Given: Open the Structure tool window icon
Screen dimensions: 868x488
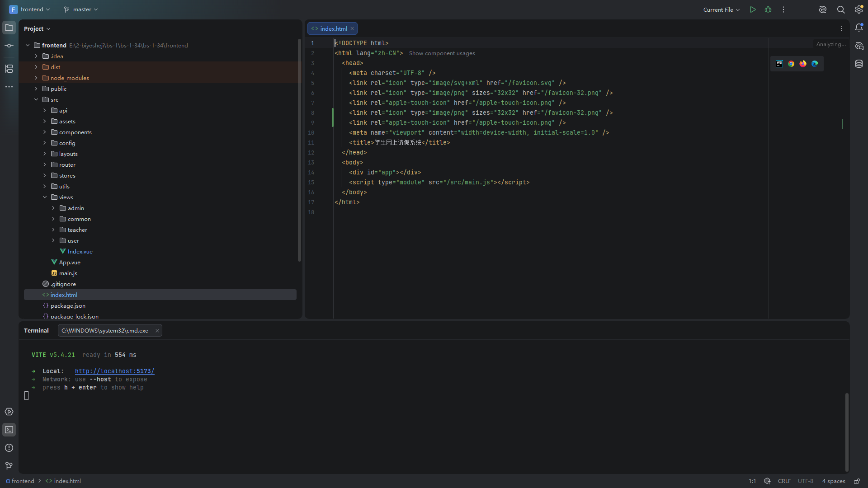Looking at the screenshot, I should pos(9,69).
